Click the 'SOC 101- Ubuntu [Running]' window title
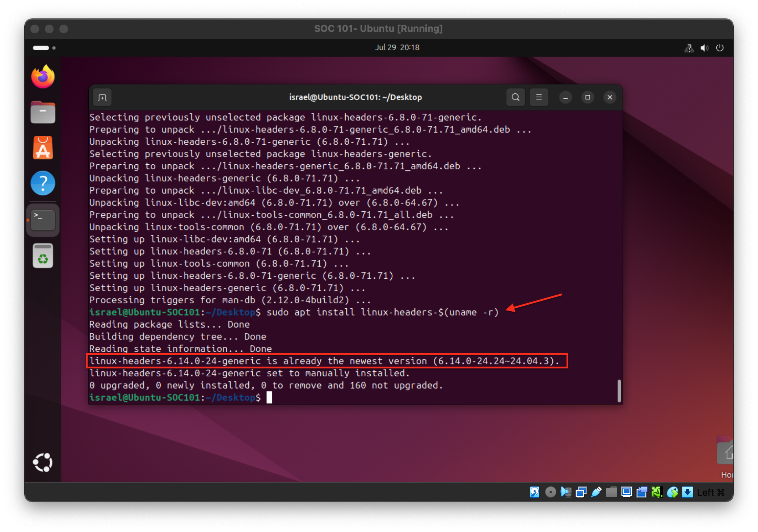The height and width of the screenshot is (532, 758). pos(378,29)
